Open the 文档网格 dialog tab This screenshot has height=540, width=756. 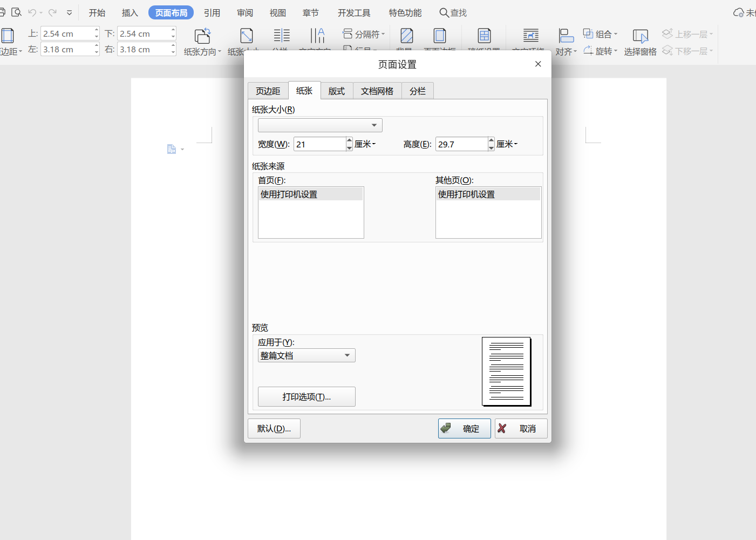coord(377,91)
